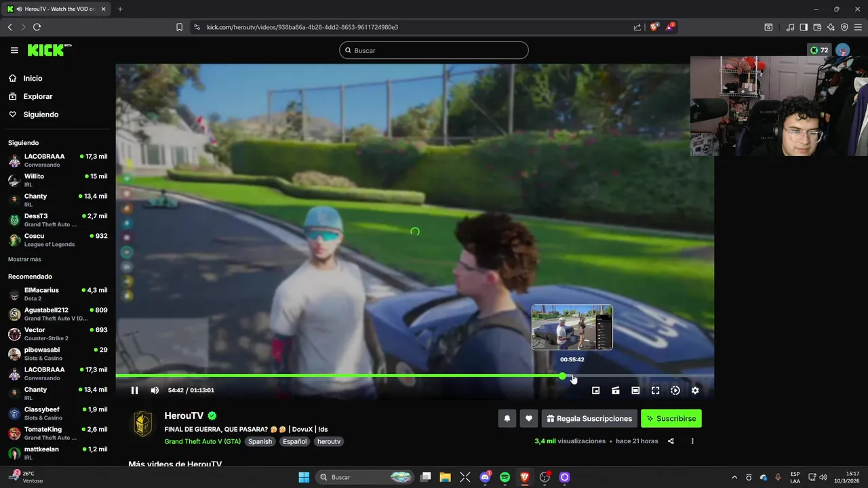Focus the Kick Buscar search field
This screenshot has width=868, height=488.
pyautogui.click(x=434, y=50)
